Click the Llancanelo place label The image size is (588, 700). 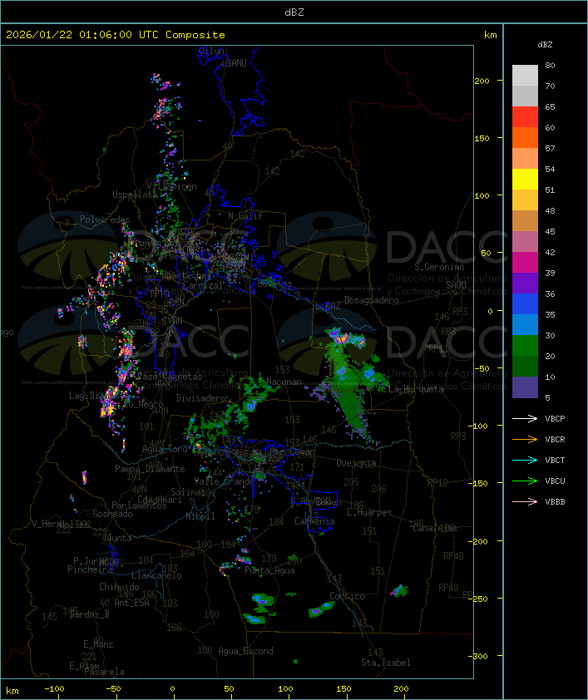tap(156, 575)
